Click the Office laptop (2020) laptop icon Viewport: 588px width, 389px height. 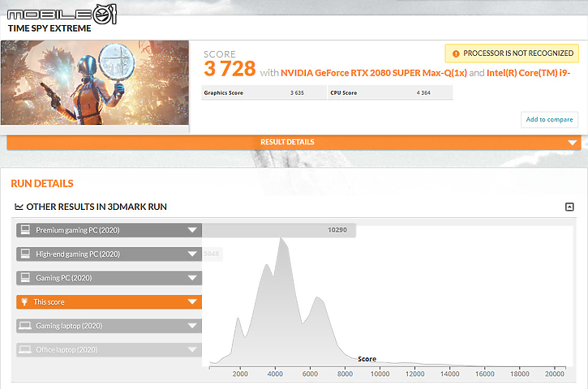(x=25, y=349)
